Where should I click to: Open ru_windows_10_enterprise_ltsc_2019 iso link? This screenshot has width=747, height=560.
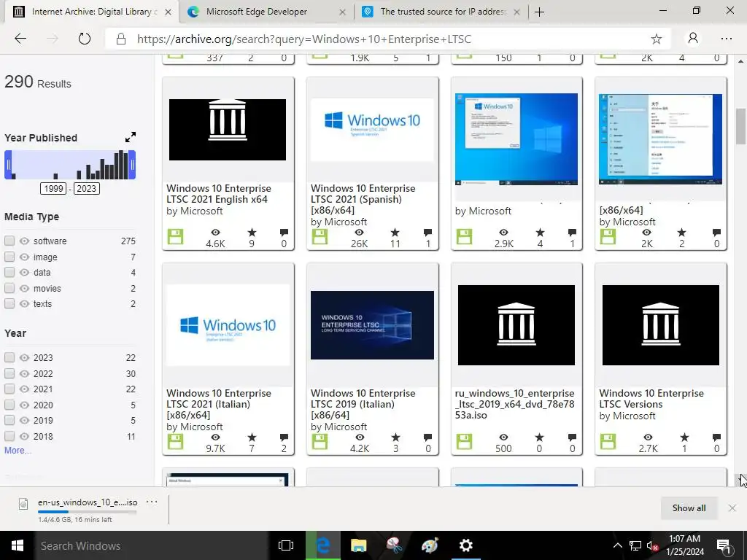pyautogui.click(x=514, y=404)
